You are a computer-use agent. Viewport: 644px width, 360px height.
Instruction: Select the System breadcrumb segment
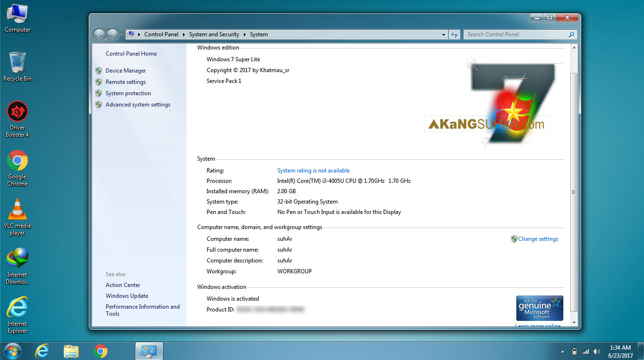[259, 34]
